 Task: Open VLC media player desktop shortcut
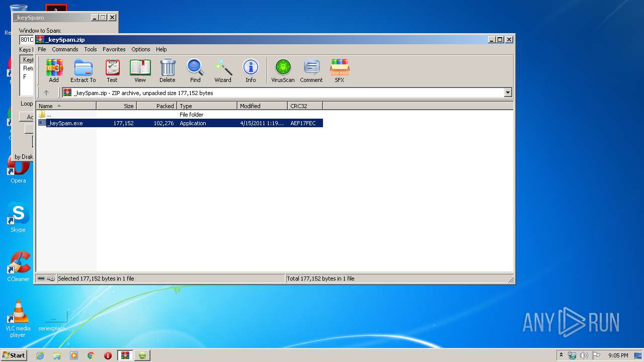click(x=18, y=319)
